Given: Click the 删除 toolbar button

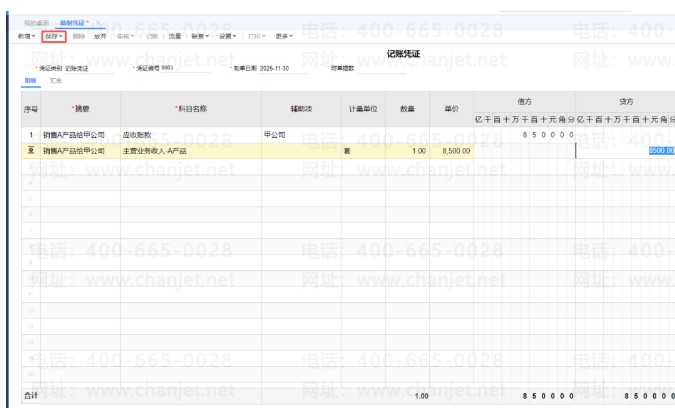Looking at the screenshot, I should click(x=78, y=37).
